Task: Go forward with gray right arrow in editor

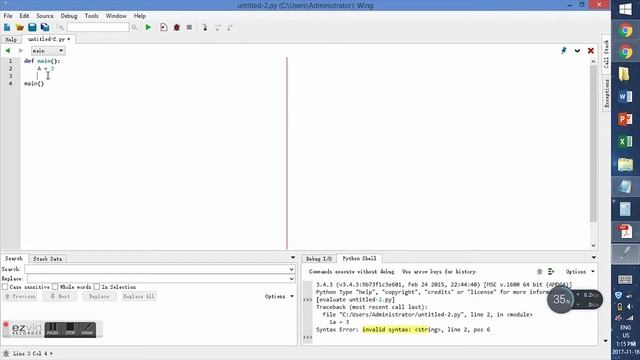Action: 20,51
